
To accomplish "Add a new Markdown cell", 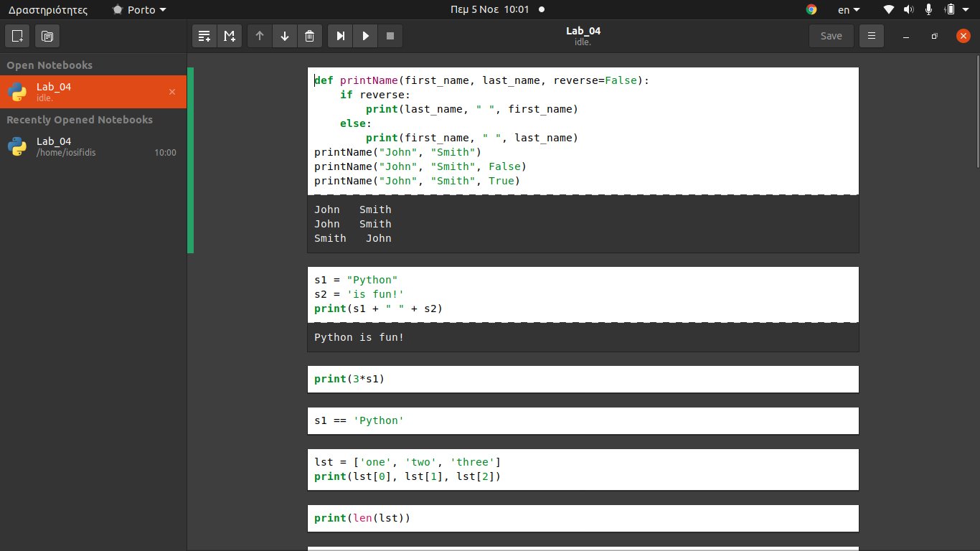I will click(x=230, y=36).
